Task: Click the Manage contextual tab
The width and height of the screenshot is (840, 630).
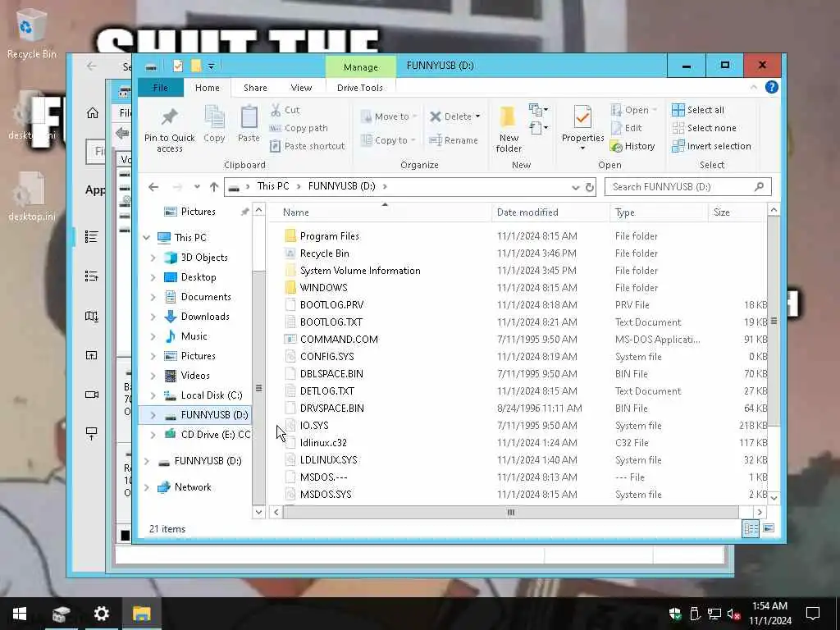Action: [361, 67]
